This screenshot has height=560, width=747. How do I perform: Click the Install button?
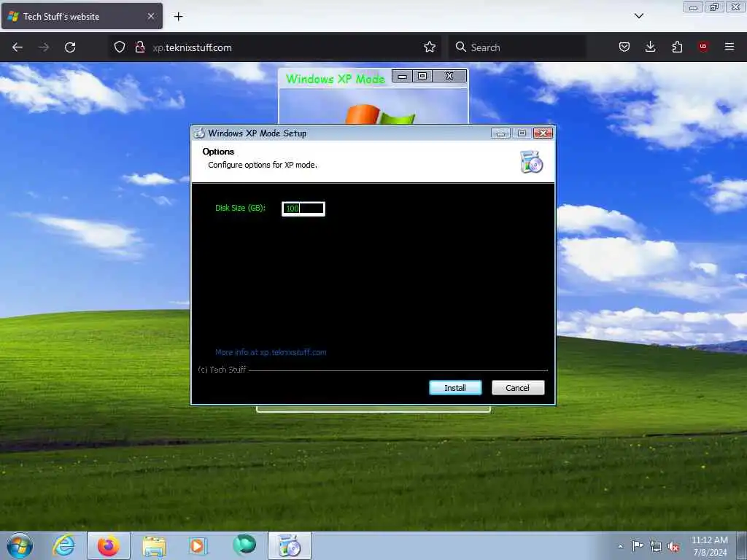pos(455,388)
